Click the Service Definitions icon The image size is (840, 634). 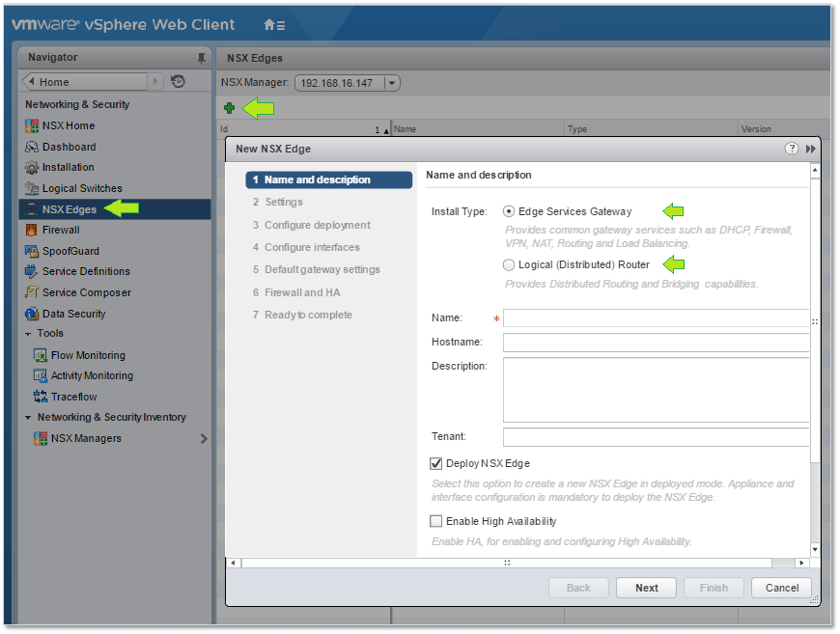click(32, 271)
